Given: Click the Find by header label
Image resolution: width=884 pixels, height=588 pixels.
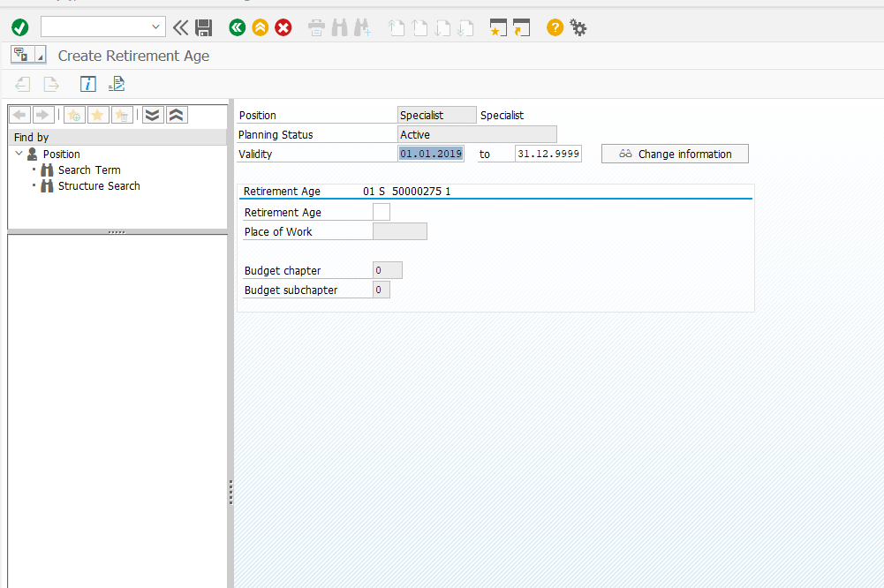Looking at the screenshot, I should (32, 137).
